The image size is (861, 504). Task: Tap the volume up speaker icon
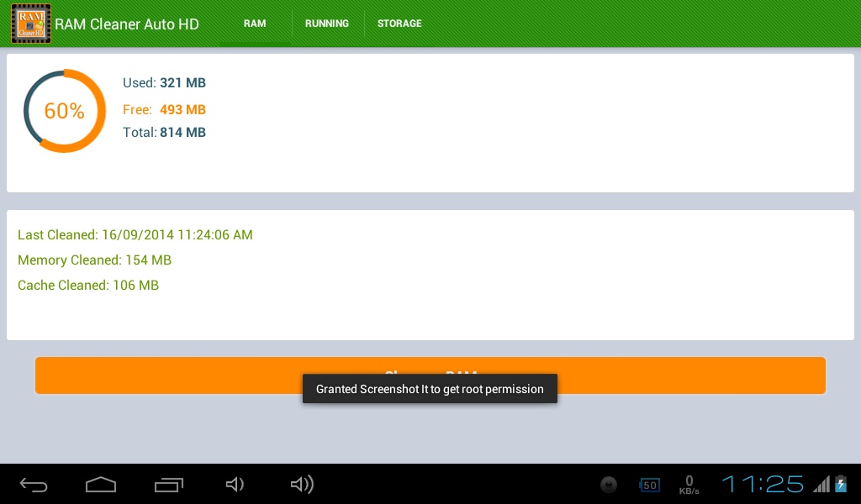(x=302, y=484)
